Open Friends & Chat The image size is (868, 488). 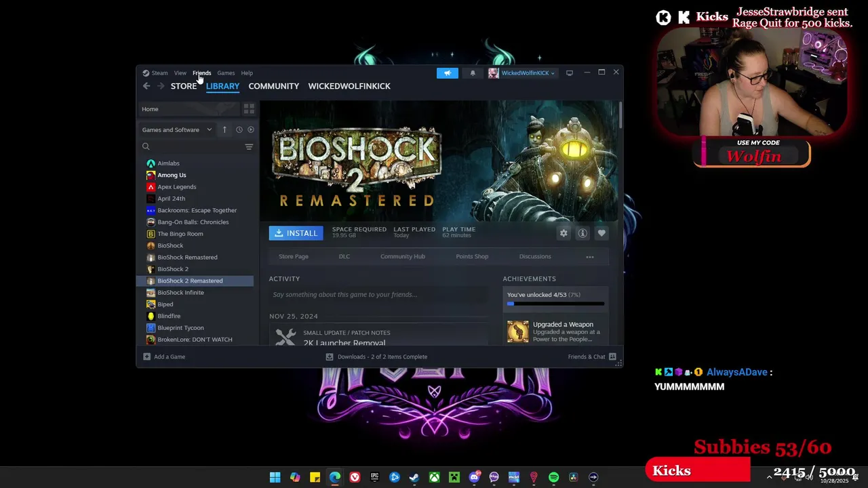[592, 357]
